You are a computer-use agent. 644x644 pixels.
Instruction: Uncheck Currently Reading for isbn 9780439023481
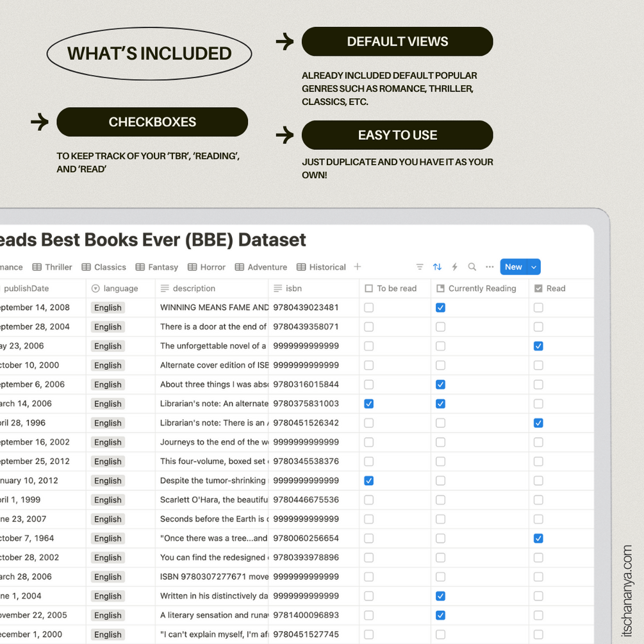tap(440, 308)
